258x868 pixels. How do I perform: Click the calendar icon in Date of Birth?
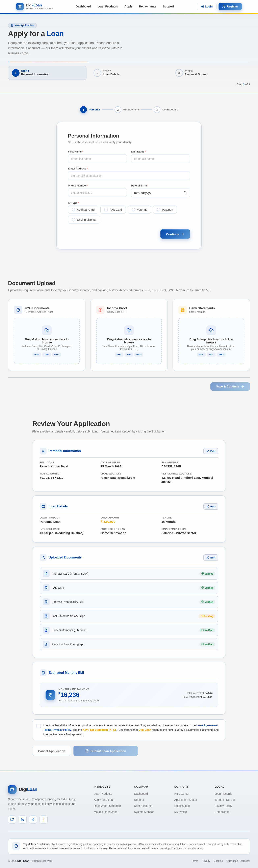pyautogui.click(x=185, y=193)
